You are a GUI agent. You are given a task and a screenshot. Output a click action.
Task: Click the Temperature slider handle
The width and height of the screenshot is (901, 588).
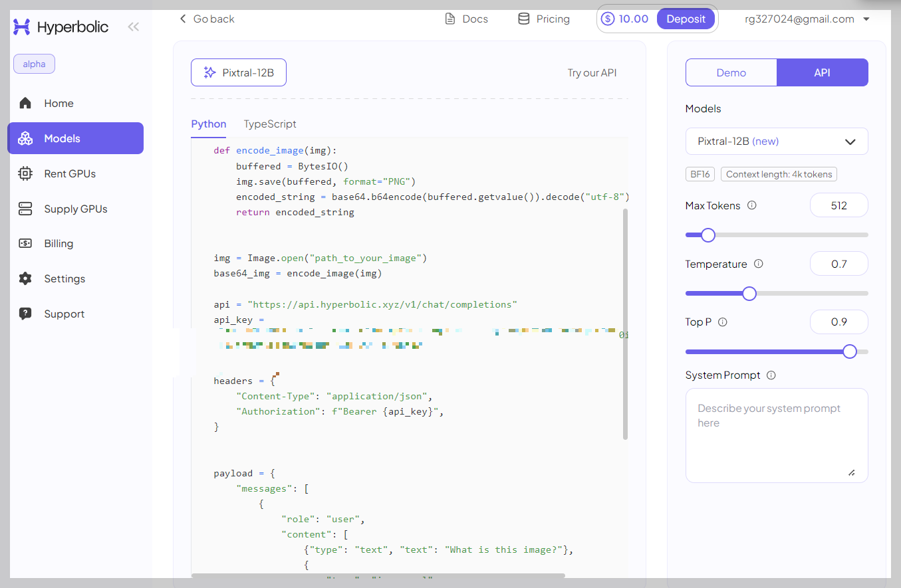coord(749,294)
